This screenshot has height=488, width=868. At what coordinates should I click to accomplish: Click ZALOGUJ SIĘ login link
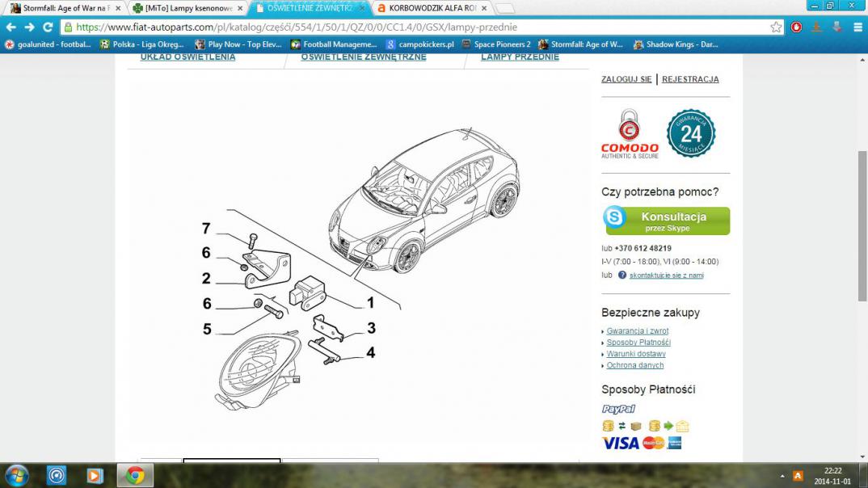click(626, 79)
